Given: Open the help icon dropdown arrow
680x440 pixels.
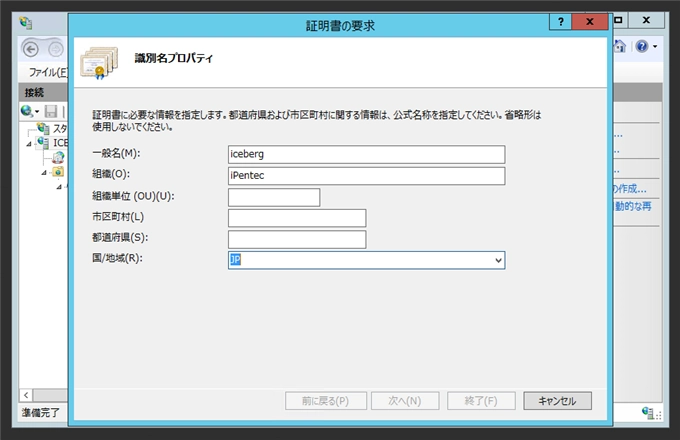Looking at the screenshot, I should 655,46.
